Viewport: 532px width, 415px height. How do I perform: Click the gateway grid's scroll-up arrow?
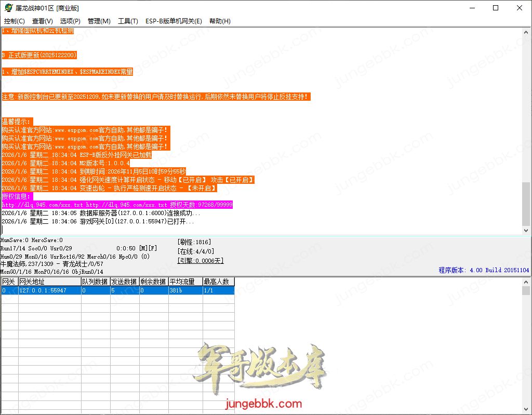(x=526, y=282)
